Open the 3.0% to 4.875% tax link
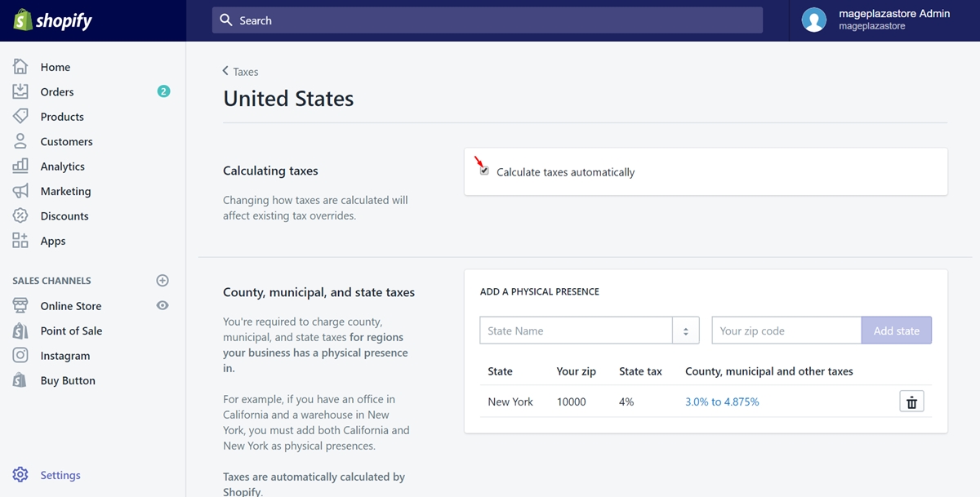The width and height of the screenshot is (980, 497). [x=722, y=402]
